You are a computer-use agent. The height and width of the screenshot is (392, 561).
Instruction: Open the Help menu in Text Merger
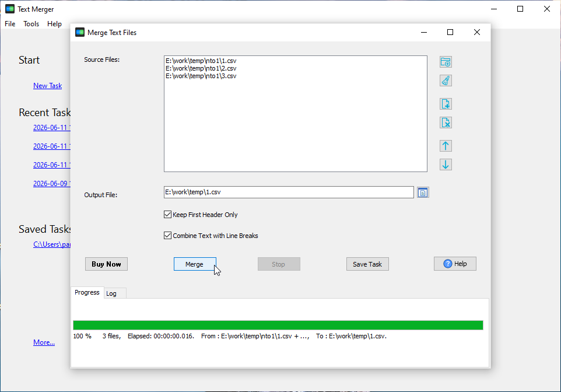pos(54,24)
